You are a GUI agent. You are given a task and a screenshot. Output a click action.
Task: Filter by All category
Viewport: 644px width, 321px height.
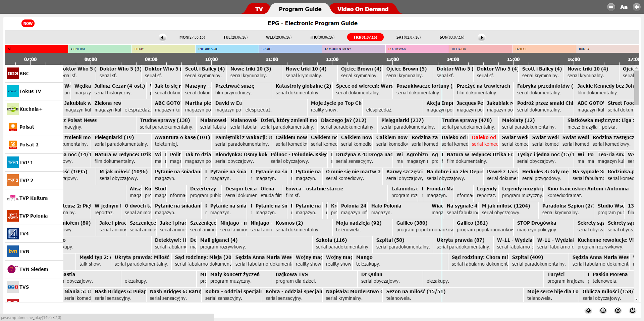[36, 49]
